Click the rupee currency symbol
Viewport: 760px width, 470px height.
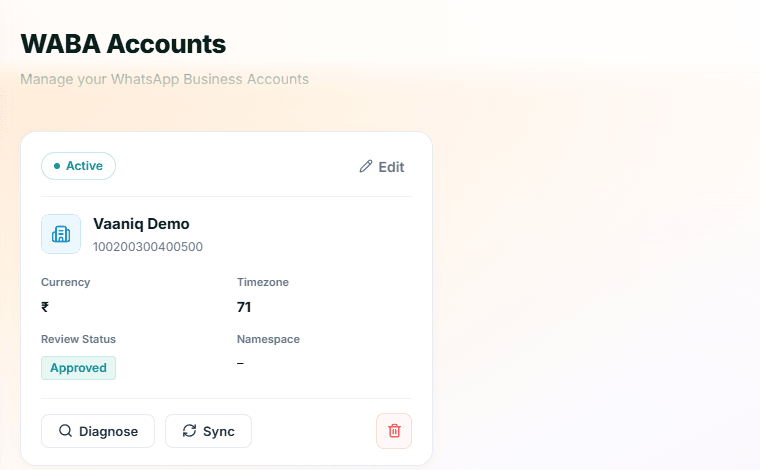[45, 307]
